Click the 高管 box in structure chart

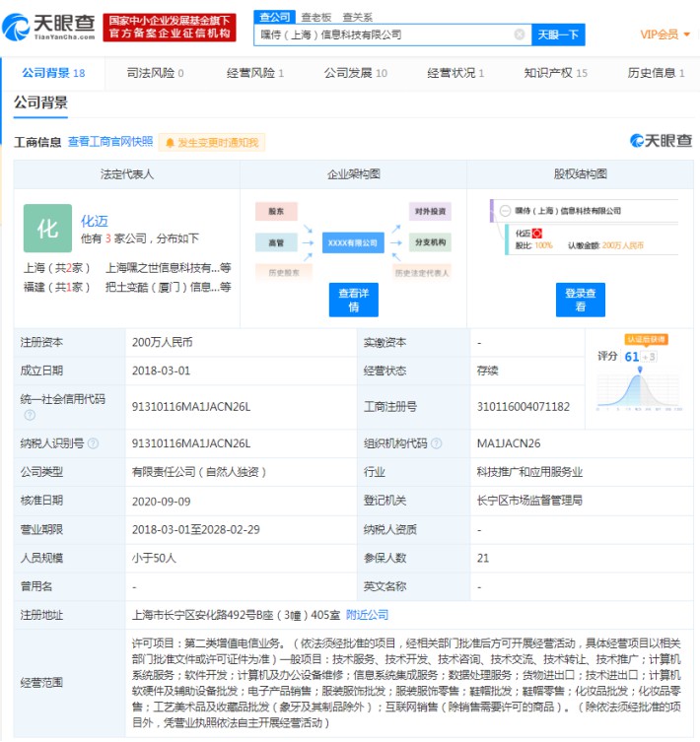coord(276,242)
